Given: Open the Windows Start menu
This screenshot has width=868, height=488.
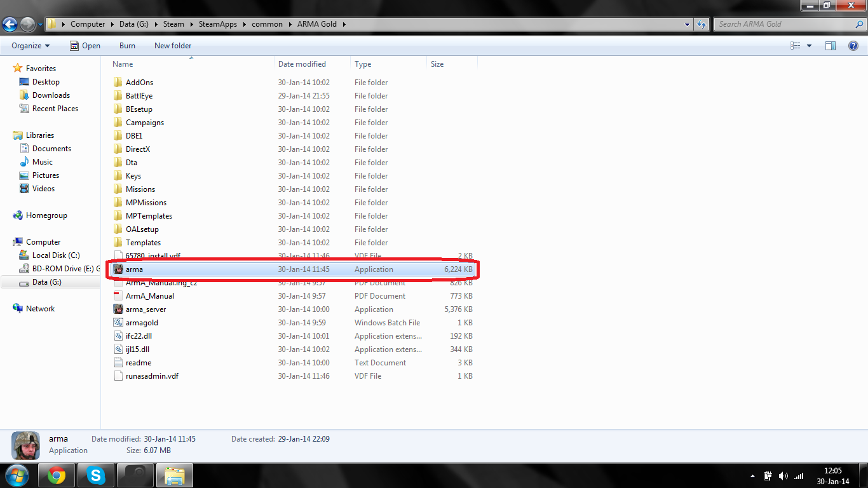Looking at the screenshot, I should [x=16, y=475].
